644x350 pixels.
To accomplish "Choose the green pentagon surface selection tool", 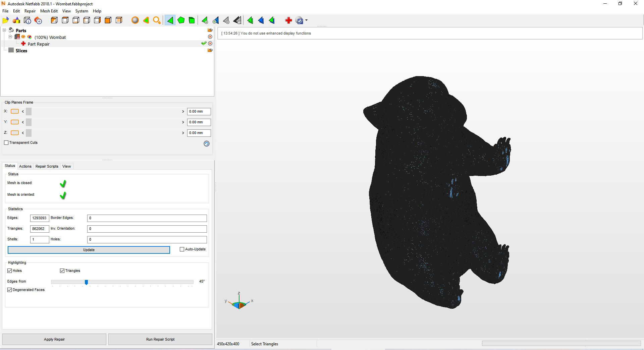I will (x=181, y=20).
